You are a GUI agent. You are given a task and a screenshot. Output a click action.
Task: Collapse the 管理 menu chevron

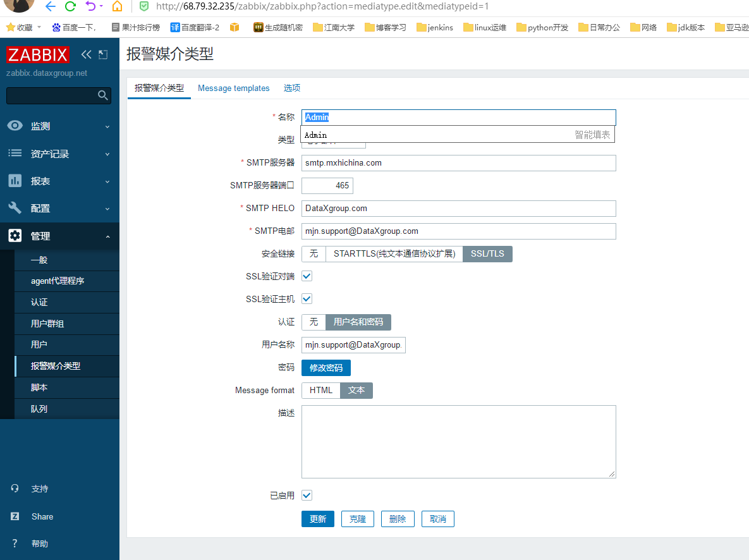(107, 236)
